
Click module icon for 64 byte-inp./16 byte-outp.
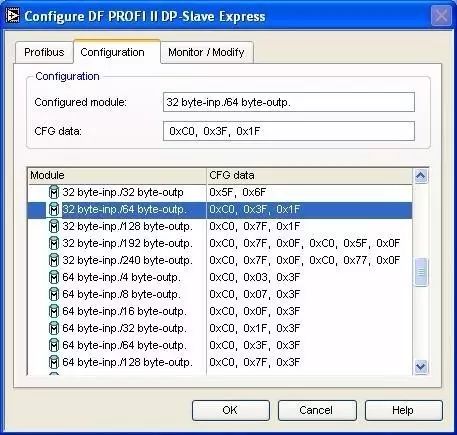54,311
